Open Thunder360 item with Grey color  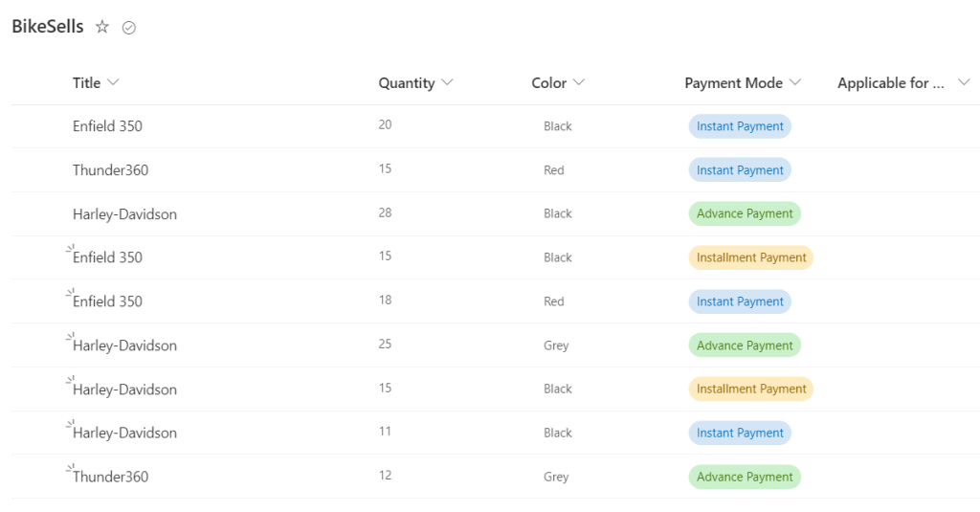[110, 477]
